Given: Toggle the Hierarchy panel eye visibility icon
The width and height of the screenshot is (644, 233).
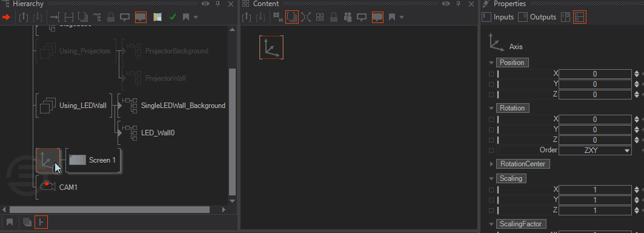Looking at the screenshot, I should 205,4.
